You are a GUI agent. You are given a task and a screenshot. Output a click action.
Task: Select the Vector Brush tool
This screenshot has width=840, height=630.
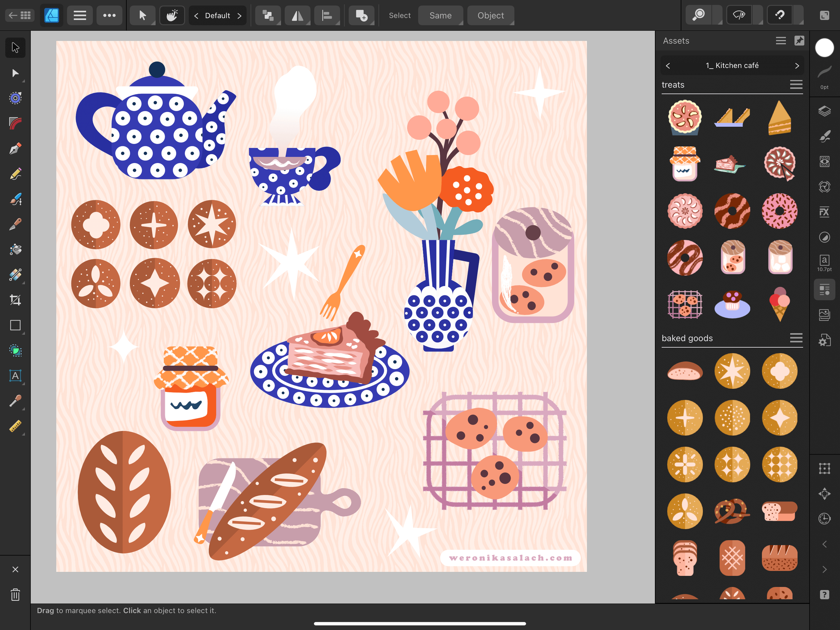15,199
